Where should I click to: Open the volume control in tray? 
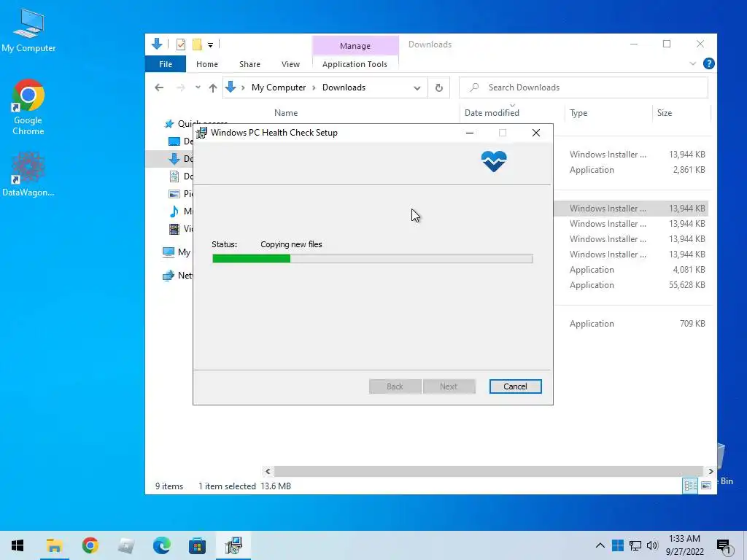coord(652,545)
